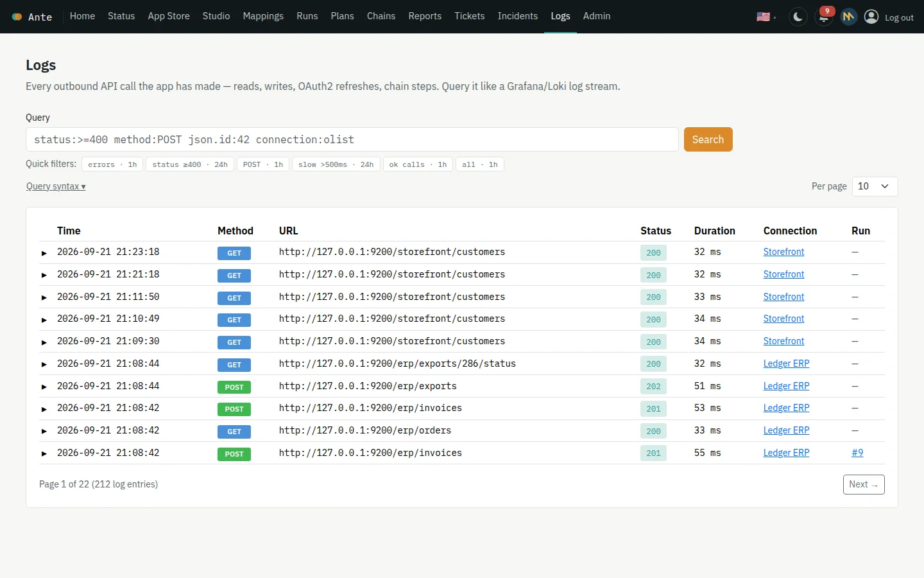
Task: Go to Incidents
Action: point(518,16)
